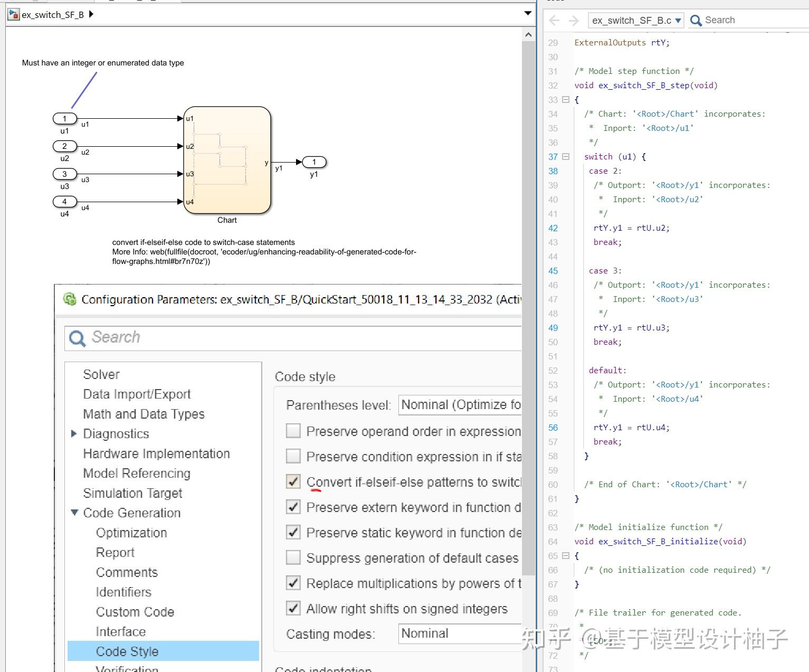The height and width of the screenshot is (672, 809).
Task: Collapse the switch statement fold at line 37
Action: 565,157
